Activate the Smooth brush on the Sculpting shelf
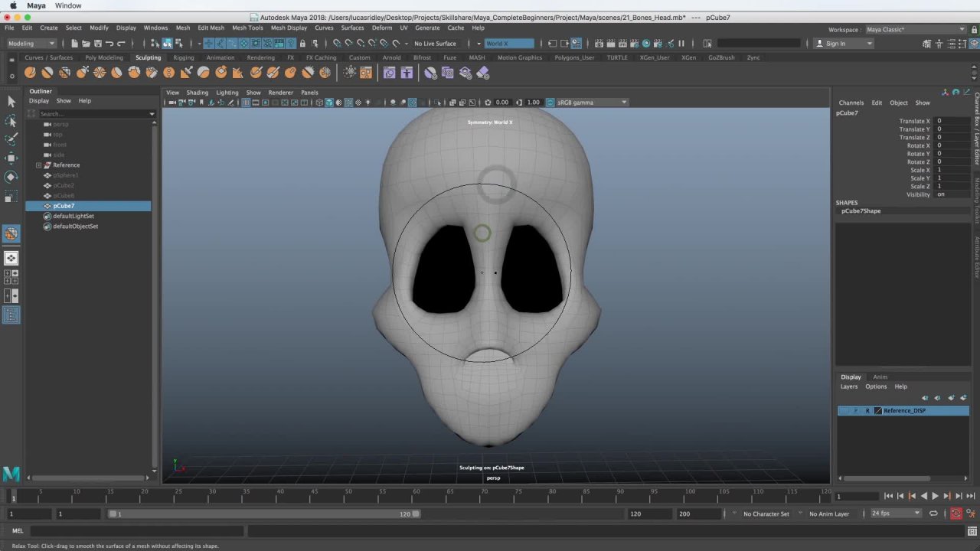 coord(47,72)
